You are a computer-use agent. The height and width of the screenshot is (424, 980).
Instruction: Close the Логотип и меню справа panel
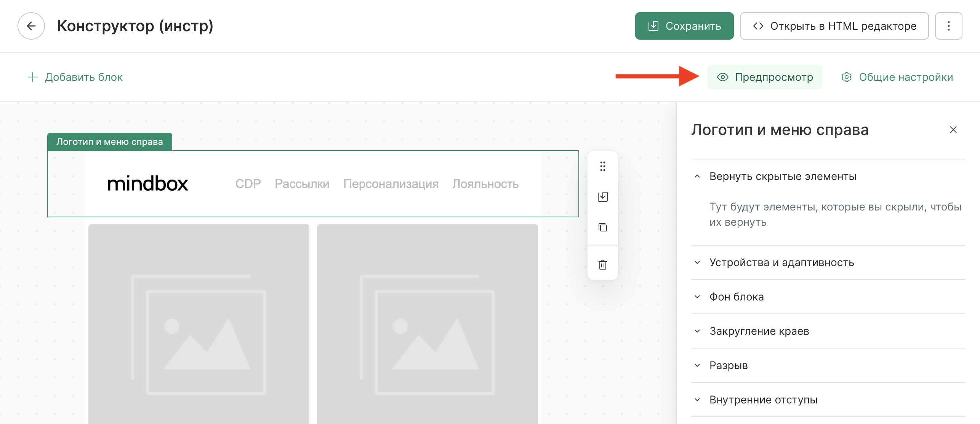coord(953,130)
